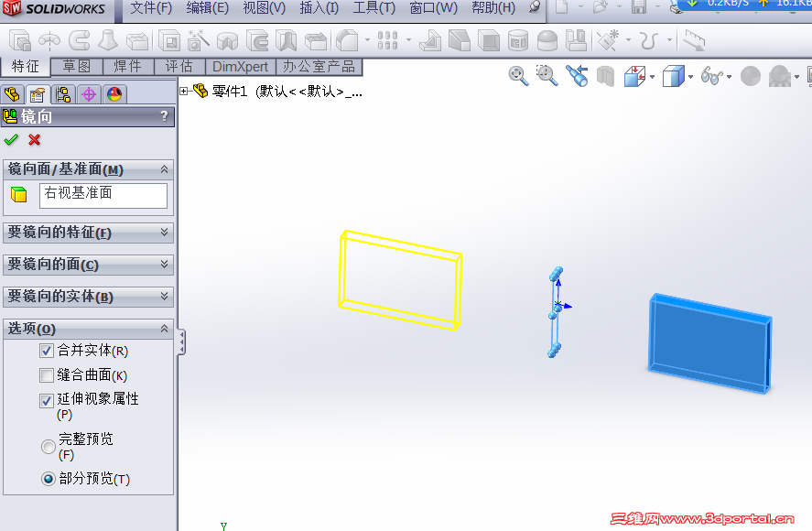Select the Fillet tool
This screenshot has height=531, width=812.
(347, 40)
